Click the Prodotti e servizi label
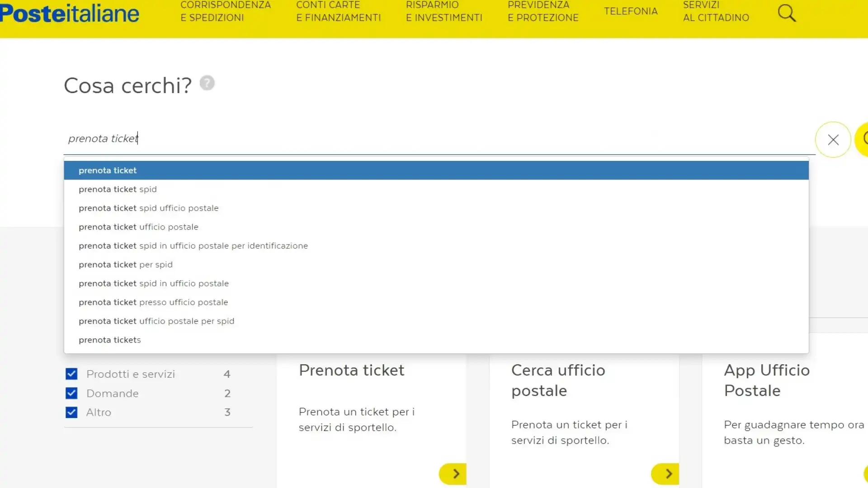This screenshot has height=488, width=868. coord(131,374)
